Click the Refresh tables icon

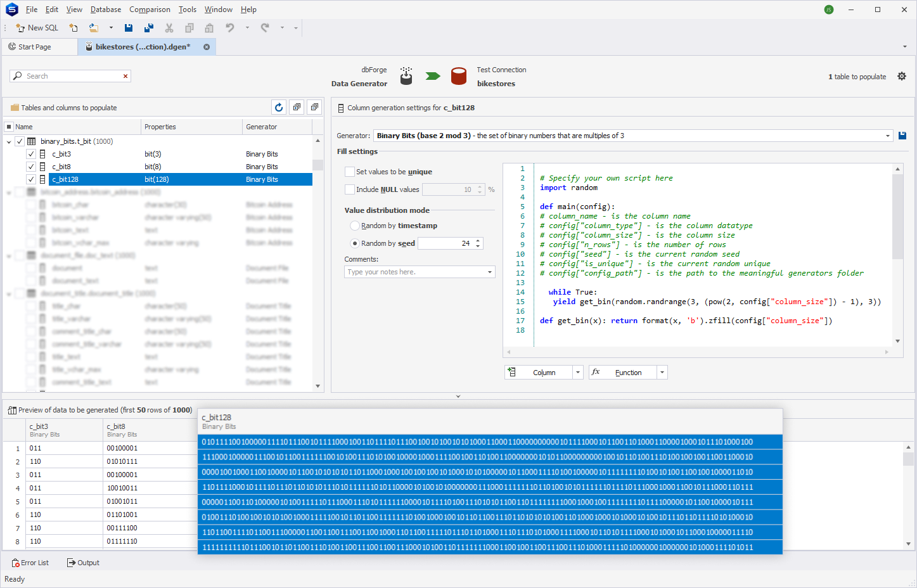(x=279, y=108)
